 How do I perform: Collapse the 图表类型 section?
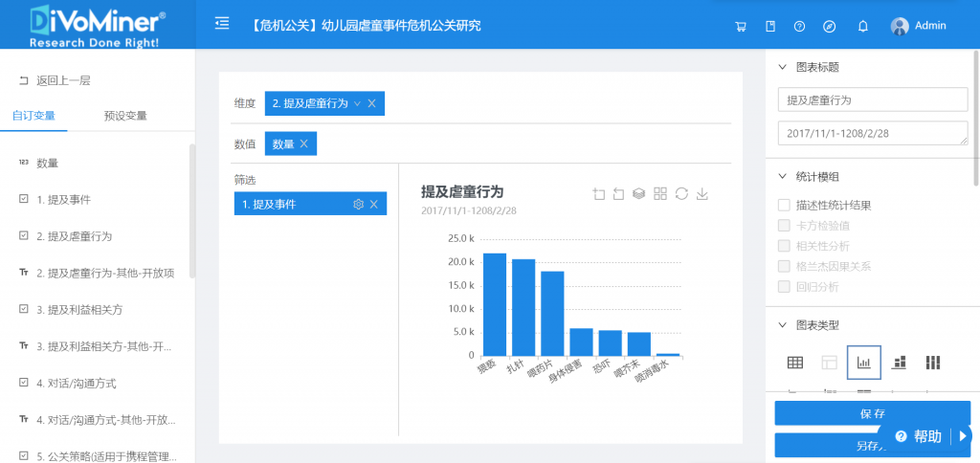point(782,325)
